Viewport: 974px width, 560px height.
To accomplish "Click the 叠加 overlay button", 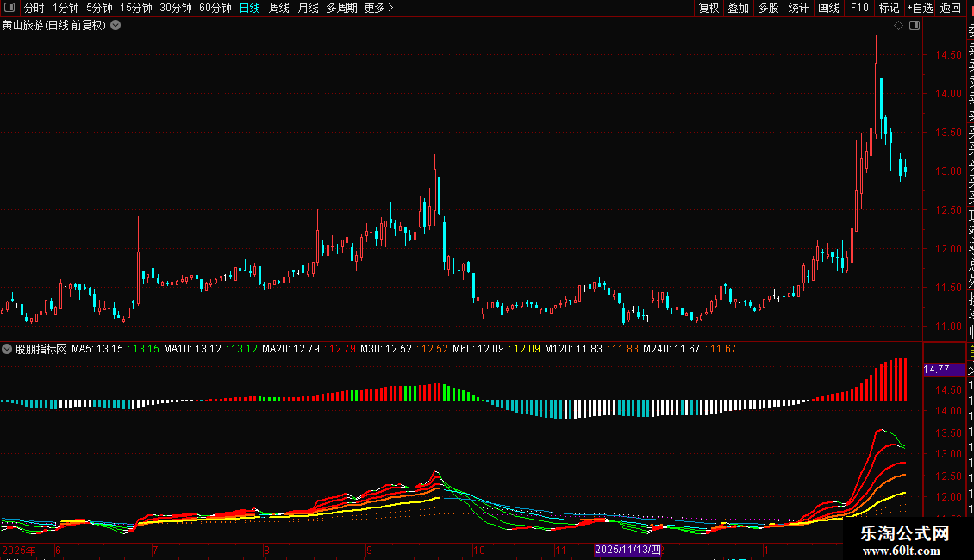I will [738, 8].
